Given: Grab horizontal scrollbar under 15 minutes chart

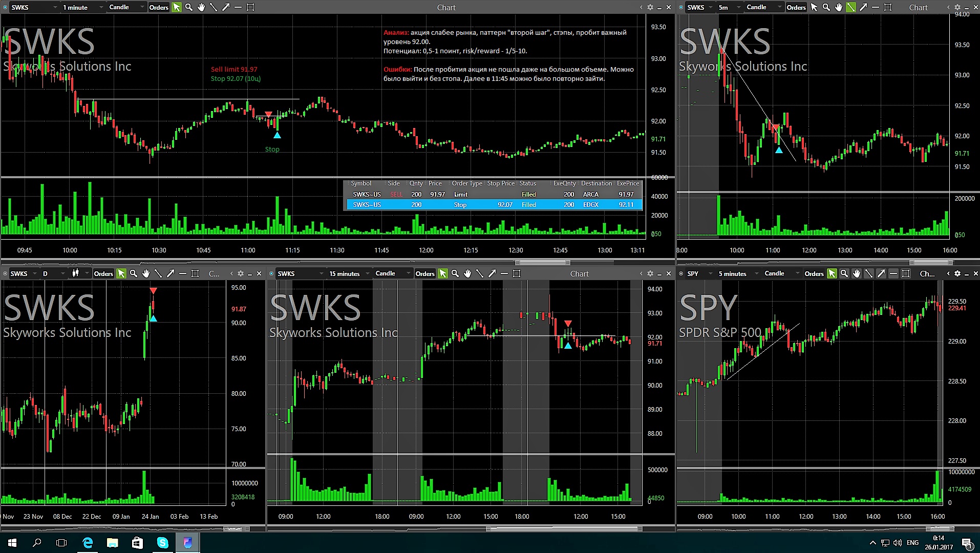Looking at the screenshot, I should point(563,528).
